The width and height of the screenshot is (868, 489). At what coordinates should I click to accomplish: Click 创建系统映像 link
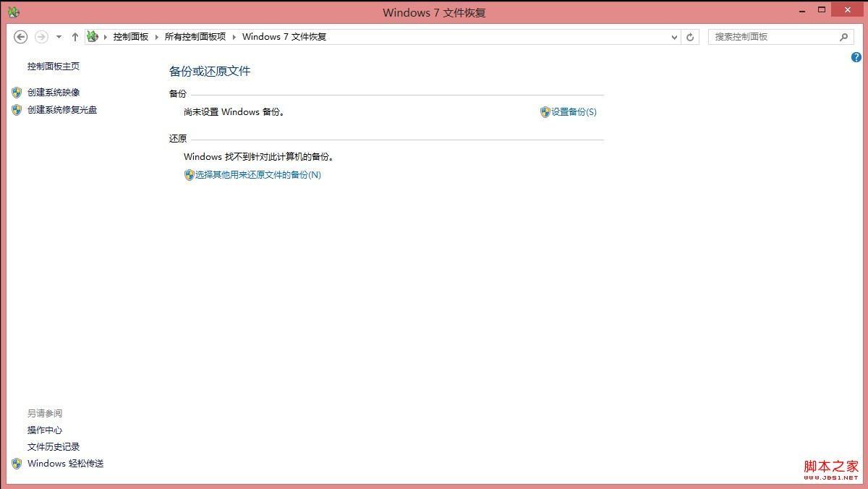54,93
